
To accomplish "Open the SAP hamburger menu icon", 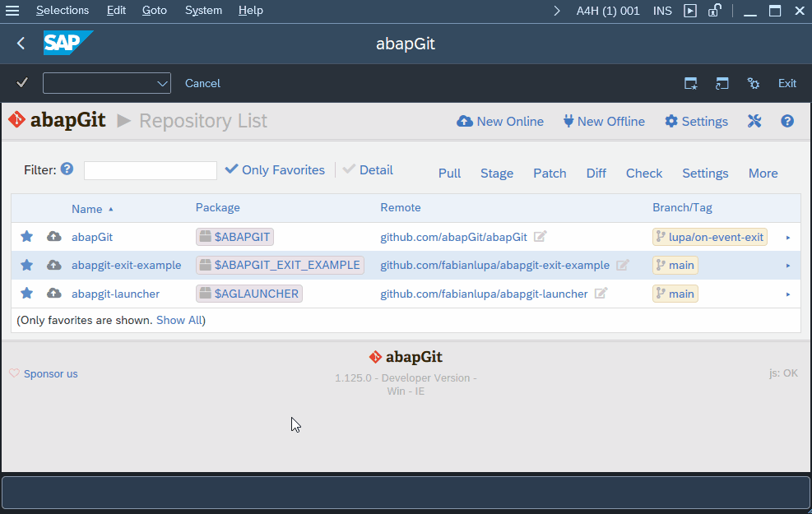I will point(12,11).
